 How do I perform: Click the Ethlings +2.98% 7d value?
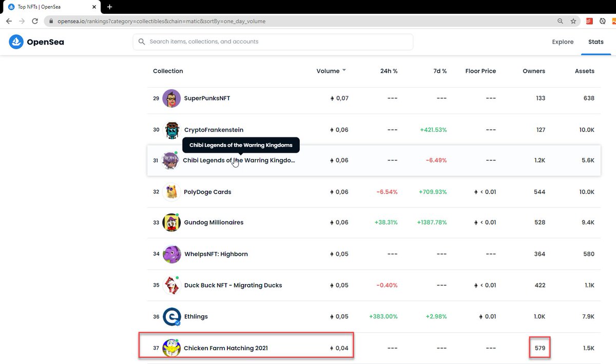tap(436, 317)
